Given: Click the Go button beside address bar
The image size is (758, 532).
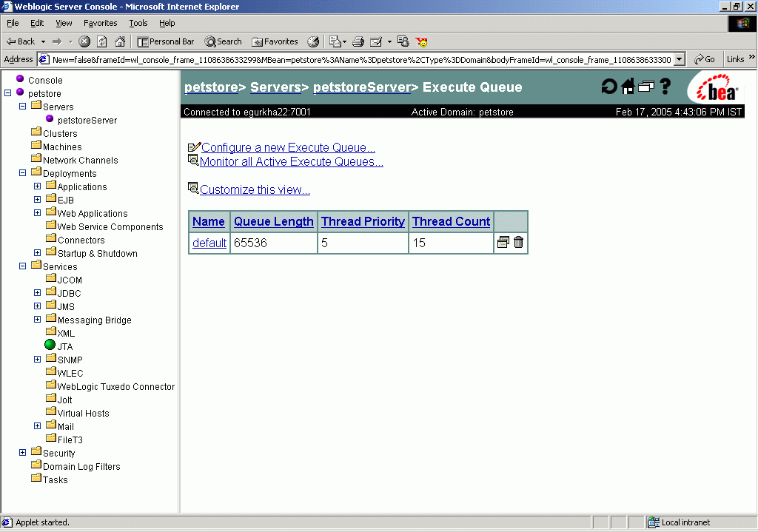Looking at the screenshot, I should (x=705, y=59).
